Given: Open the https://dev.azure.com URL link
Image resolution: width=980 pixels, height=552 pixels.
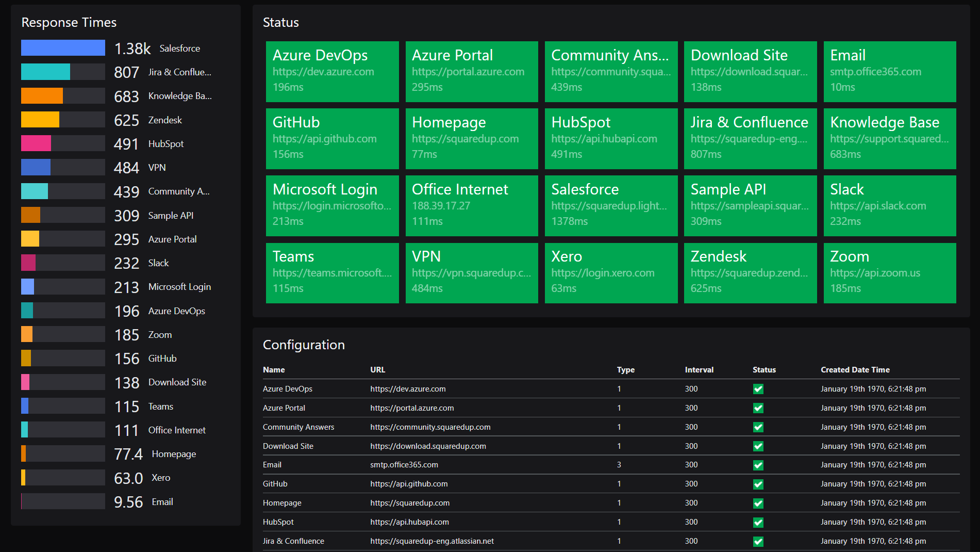Looking at the screenshot, I should [x=407, y=389].
